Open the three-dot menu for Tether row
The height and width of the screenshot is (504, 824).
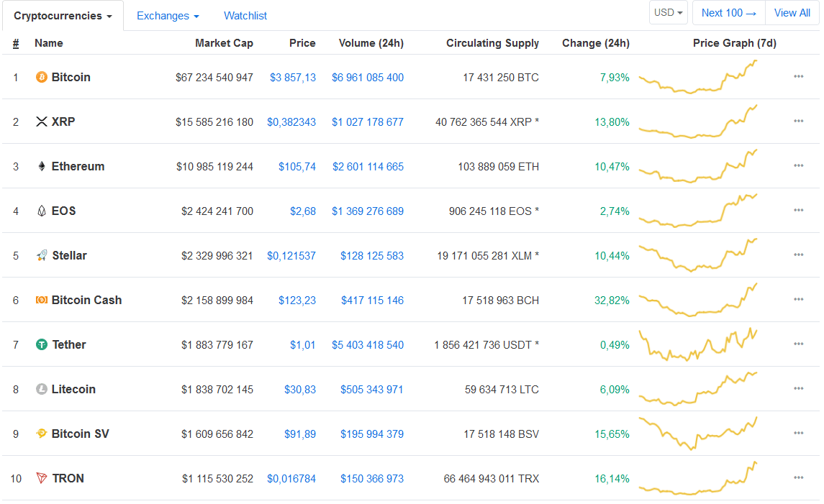[798, 344]
